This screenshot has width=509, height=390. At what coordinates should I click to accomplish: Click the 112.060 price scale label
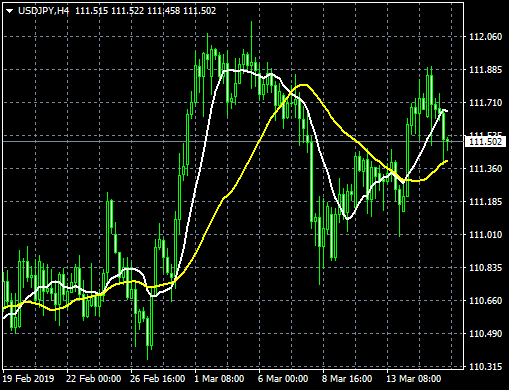tap(485, 37)
